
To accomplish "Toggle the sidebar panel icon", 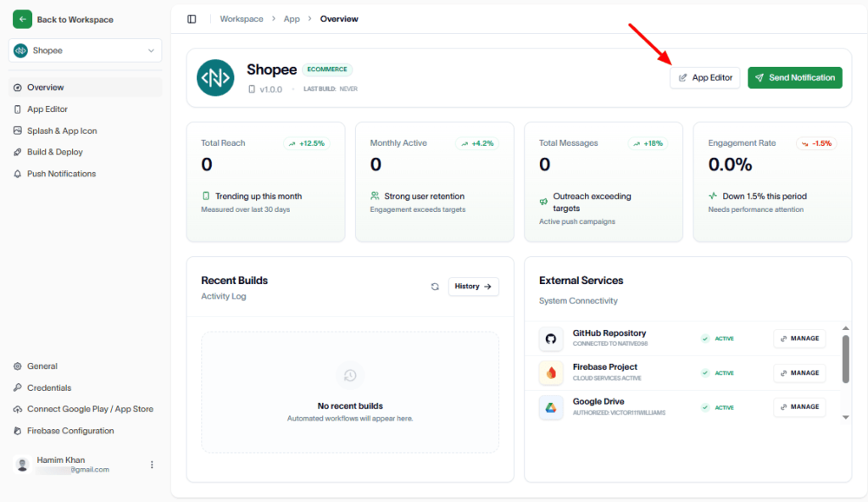I will point(192,19).
